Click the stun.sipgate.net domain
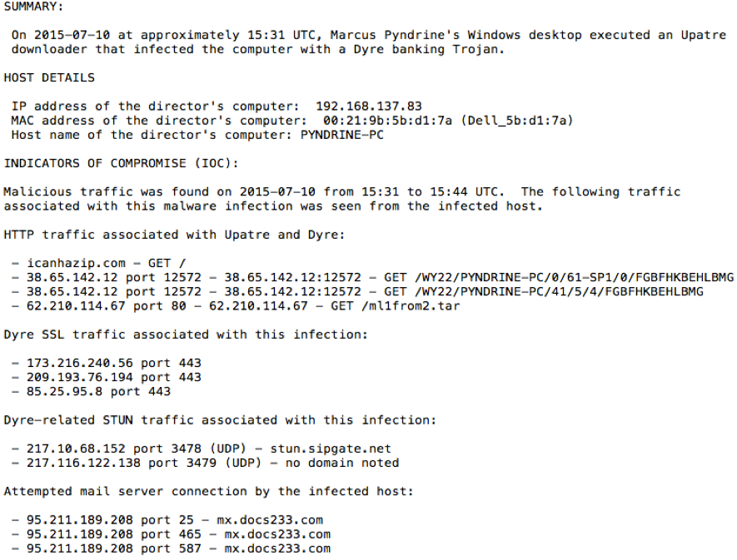This screenshot has height=560, width=737. click(x=331, y=448)
